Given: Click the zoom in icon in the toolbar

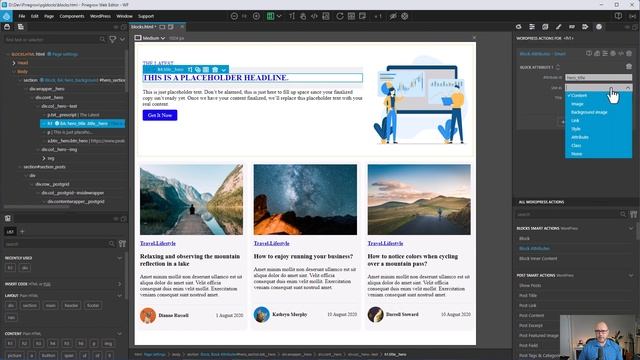Looking at the screenshot, I should (x=256, y=16).
